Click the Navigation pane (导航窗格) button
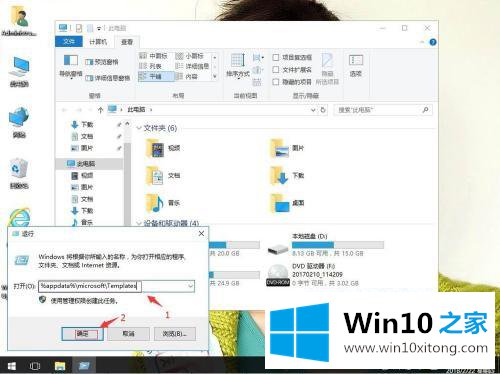The image size is (500, 374). click(70, 66)
